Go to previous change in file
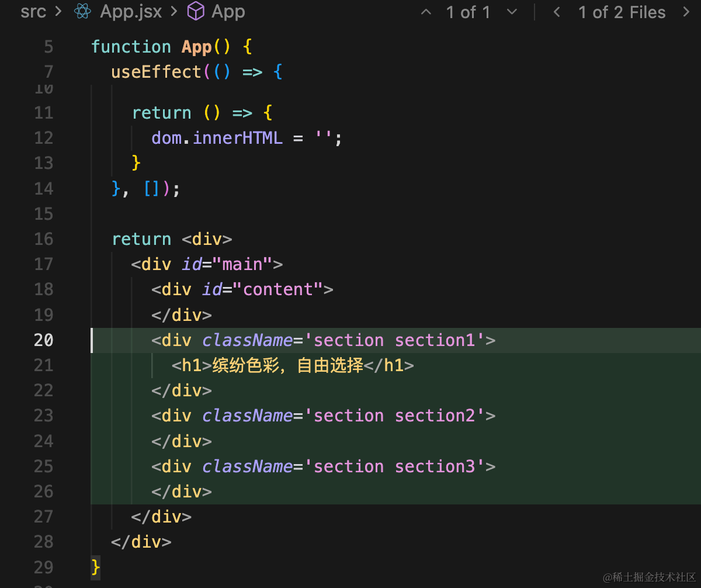701x588 pixels. (x=426, y=12)
